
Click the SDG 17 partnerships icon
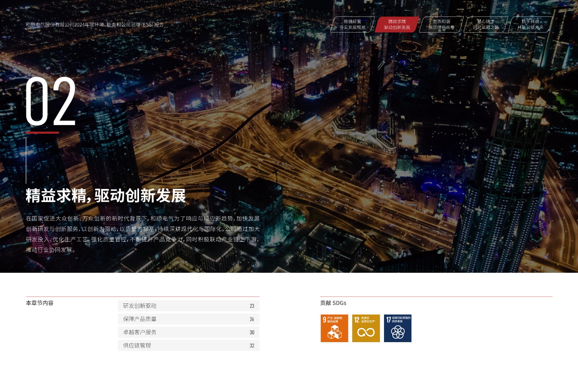397,328
